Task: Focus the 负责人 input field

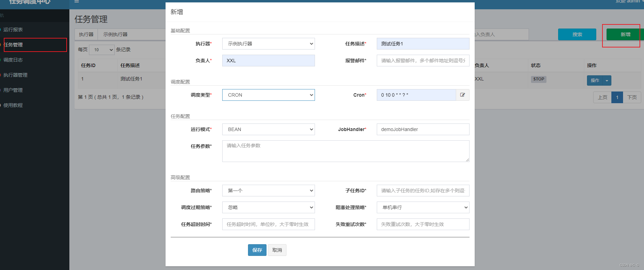Action: tap(269, 61)
